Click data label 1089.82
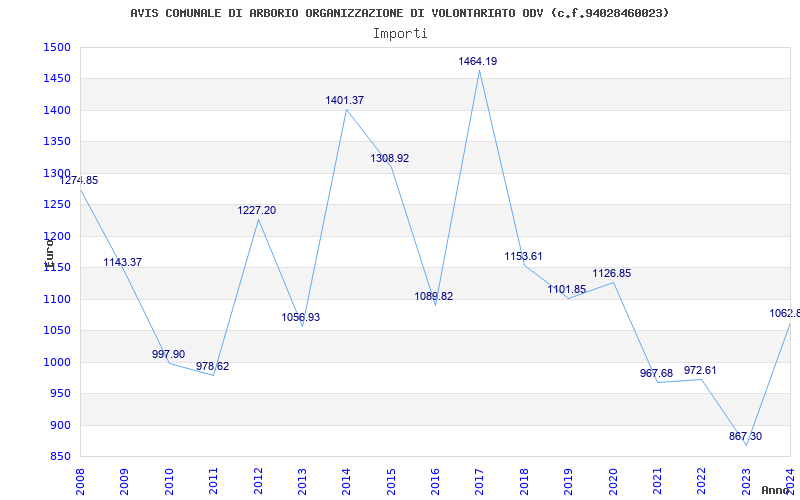 (434, 296)
